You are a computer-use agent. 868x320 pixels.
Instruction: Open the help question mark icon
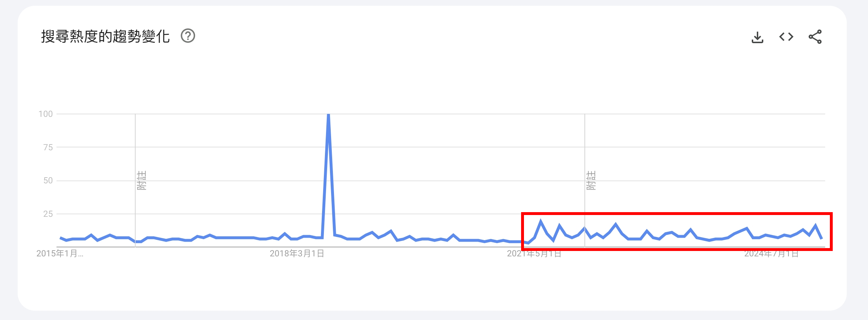click(188, 36)
